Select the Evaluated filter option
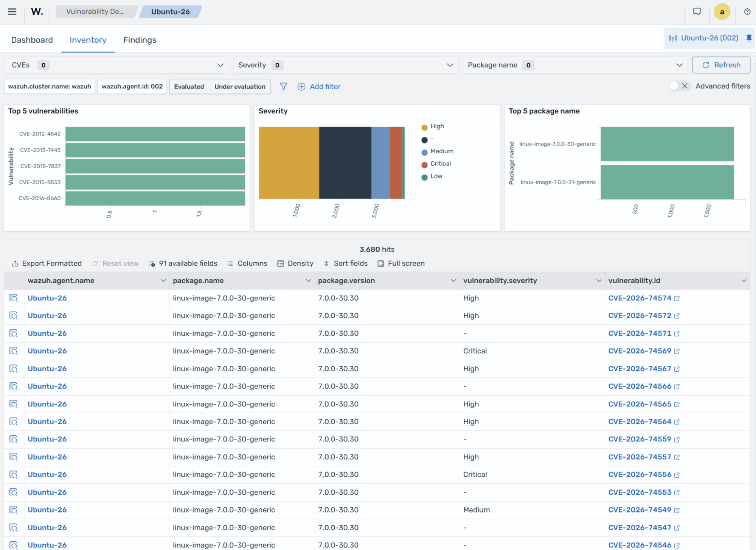Image resolution: width=756 pixels, height=550 pixels. [189, 87]
